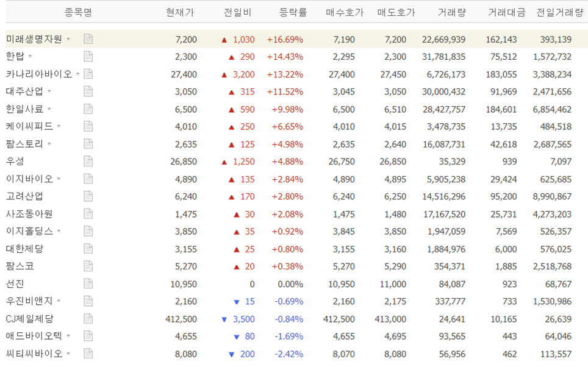Open the document icon for 카나리아바이오
Viewport: 588px width, 367px height.
pyautogui.click(x=88, y=74)
